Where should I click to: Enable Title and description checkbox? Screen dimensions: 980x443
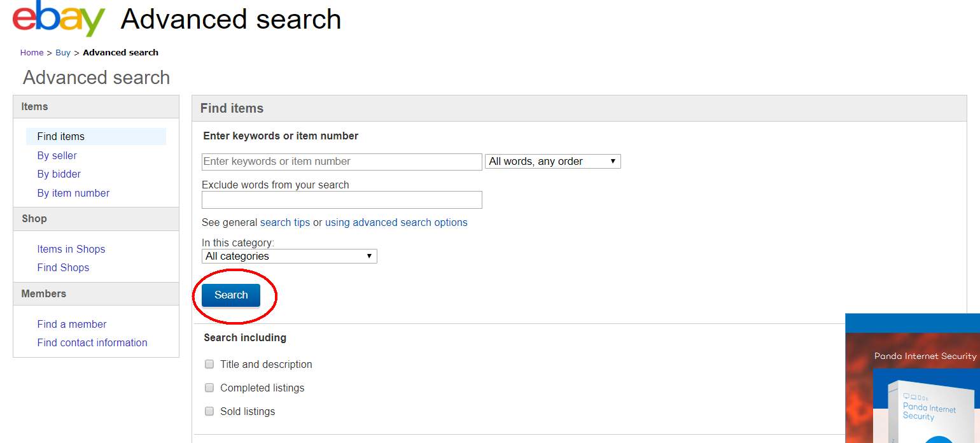point(209,364)
